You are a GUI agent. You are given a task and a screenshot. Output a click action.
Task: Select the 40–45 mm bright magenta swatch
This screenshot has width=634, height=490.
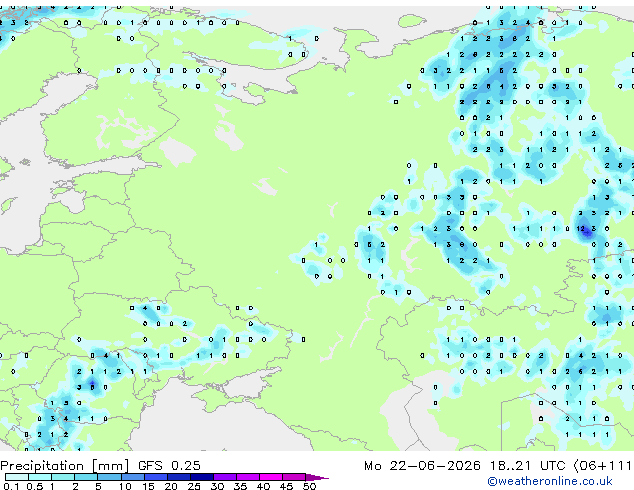coord(271,477)
